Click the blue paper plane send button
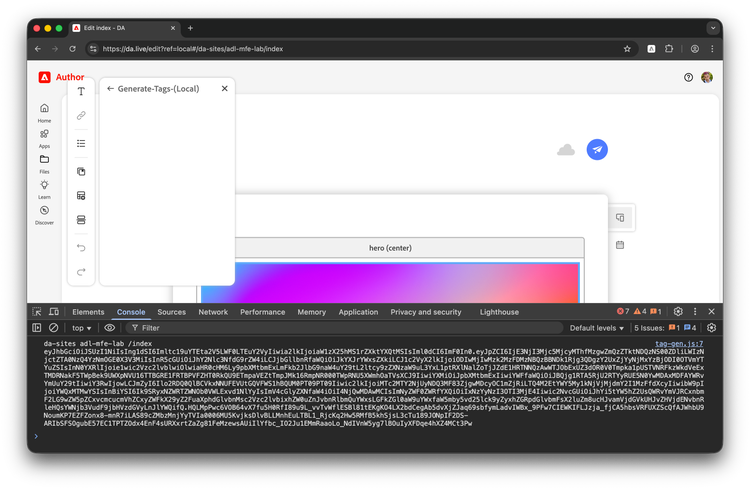The width and height of the screenshot is (750, 489). (x=597, y=149)
